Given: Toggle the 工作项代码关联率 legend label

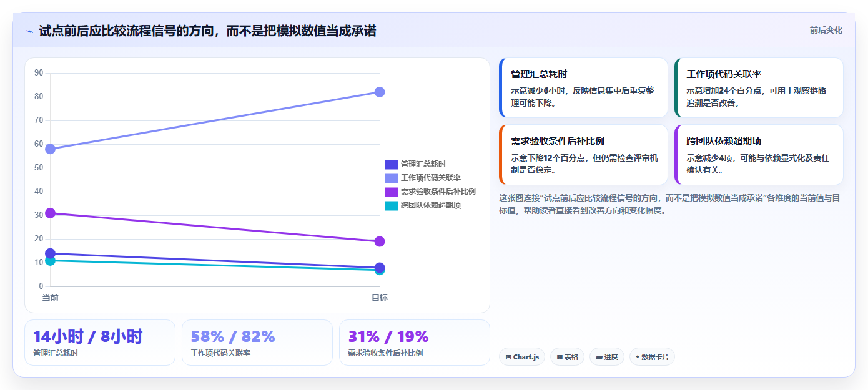Looking at the screenshot, I should (431, 178).
